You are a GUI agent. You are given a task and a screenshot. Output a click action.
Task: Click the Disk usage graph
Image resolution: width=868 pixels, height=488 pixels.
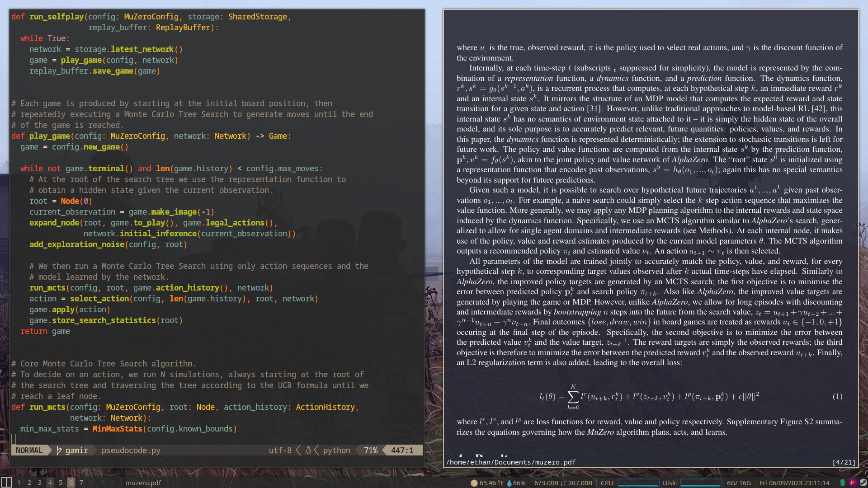[x=701, y=483]
